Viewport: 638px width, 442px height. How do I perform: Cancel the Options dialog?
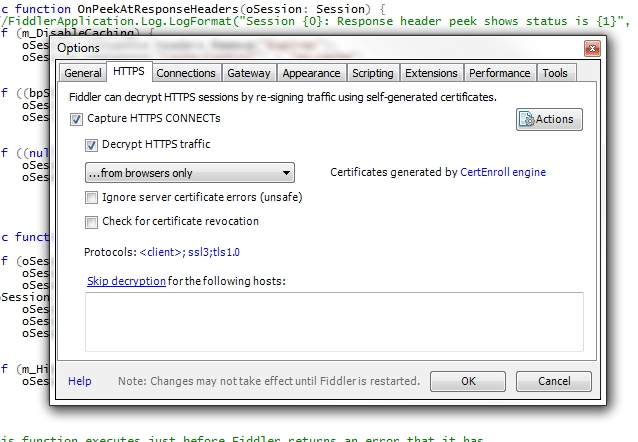[554, 381]
